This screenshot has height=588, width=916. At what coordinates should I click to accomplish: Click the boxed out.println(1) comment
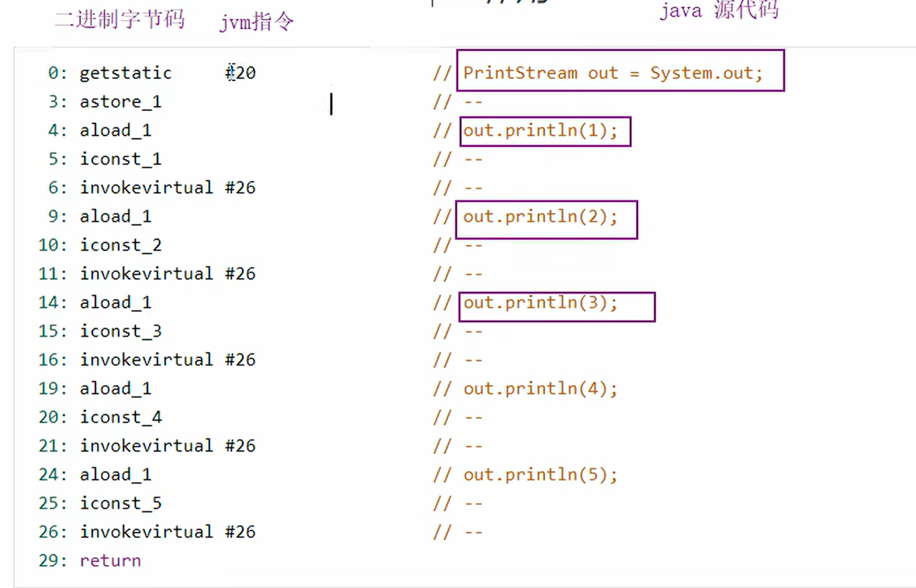(540, 131)
